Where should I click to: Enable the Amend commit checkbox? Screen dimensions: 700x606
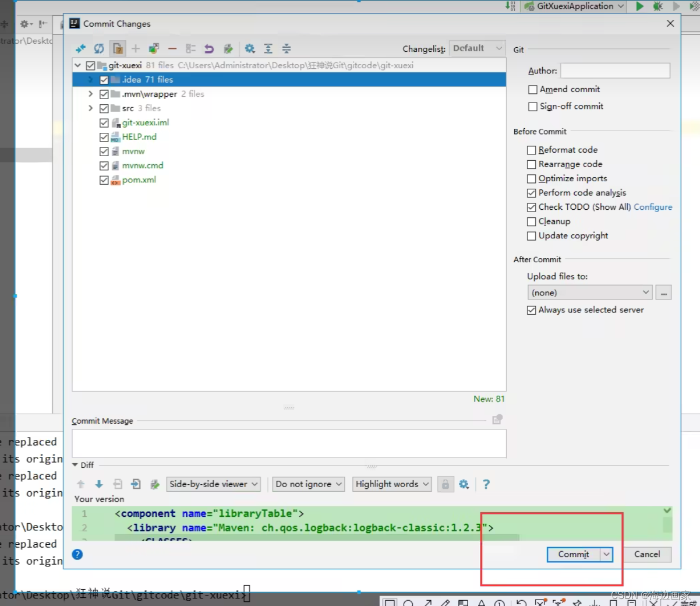click(532, 89)
